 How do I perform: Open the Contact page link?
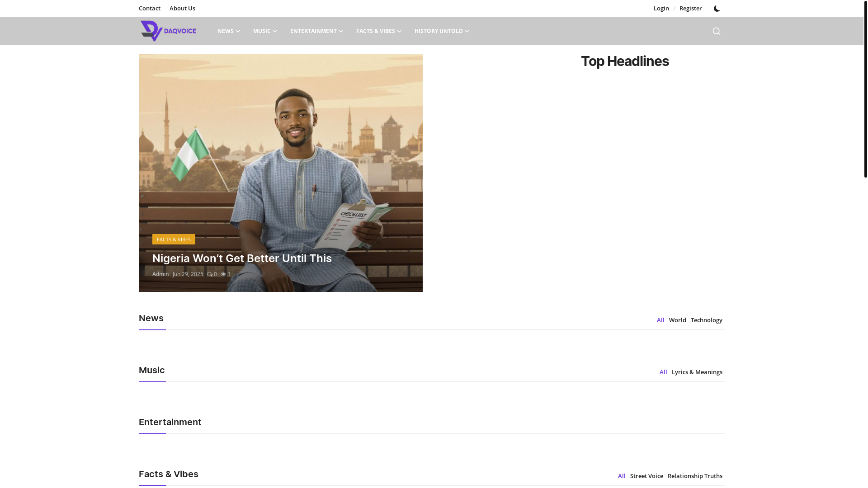(x=150, y=8)
